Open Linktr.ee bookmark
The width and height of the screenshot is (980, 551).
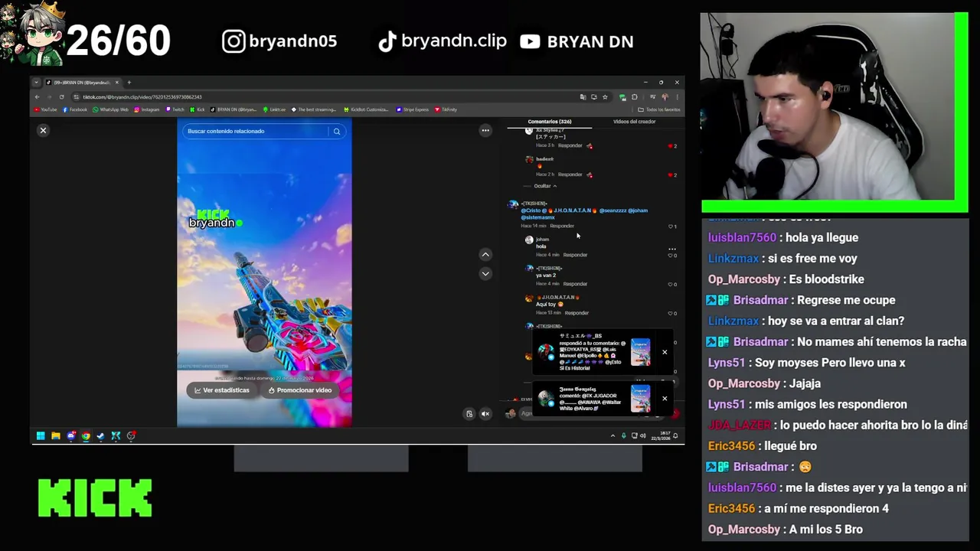[x=273, y=109]
